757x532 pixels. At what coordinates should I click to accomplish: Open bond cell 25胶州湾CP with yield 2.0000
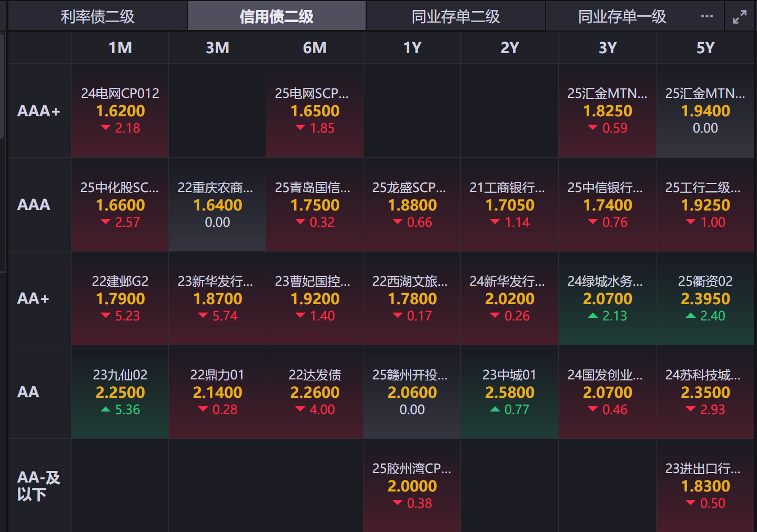pyautogui.click(x=412, y=486)
